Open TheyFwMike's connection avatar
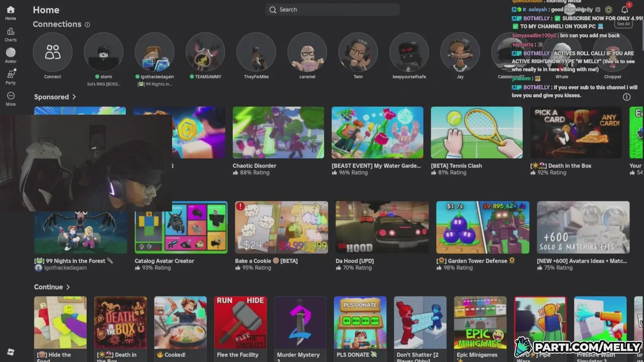The image size is (644, 362). pyautogui.click(x=256, y=52)
